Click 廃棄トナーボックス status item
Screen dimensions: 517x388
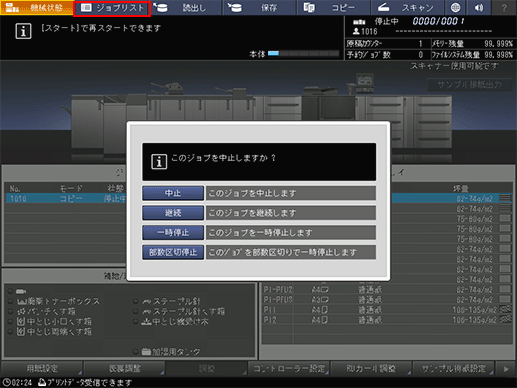(x=58, y=302)
